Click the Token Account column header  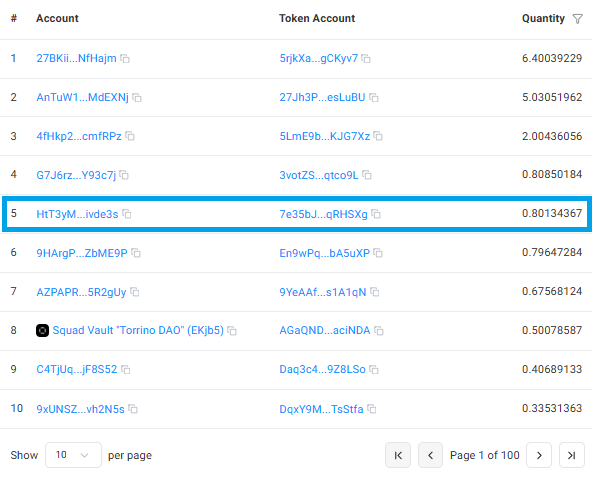[317, 19]
